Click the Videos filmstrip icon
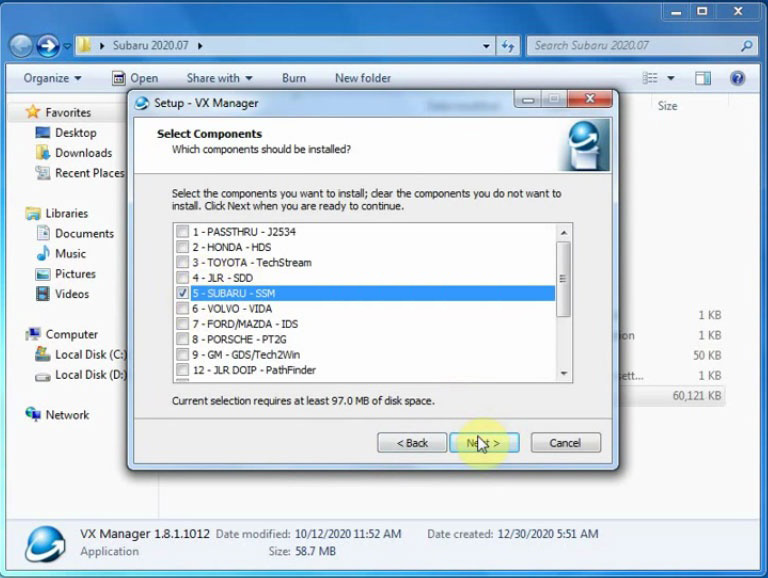 point(43,294)
